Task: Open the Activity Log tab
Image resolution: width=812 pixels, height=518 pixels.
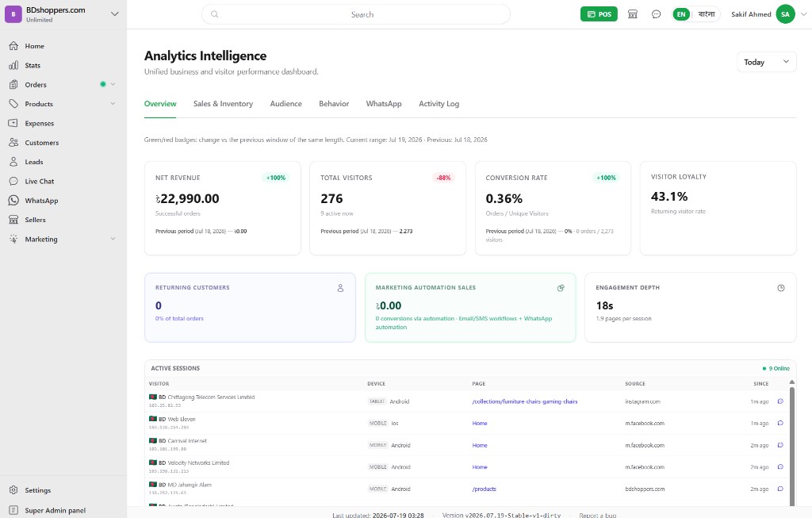Action: [439, 104]
